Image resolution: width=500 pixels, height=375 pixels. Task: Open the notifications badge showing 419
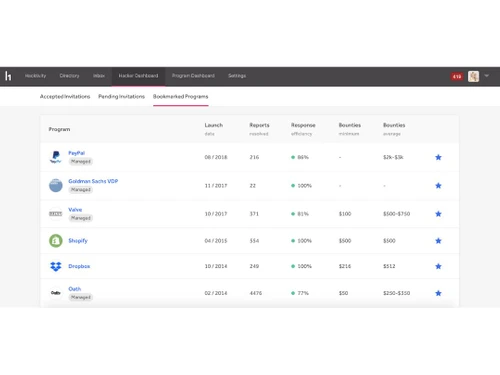pyautogui.click(x=457, y=77)
